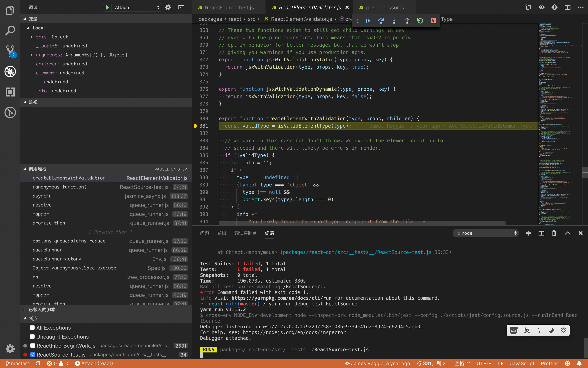Step out in the debug toolbar
Screen dimensions: 588x368
pos(407,21)
